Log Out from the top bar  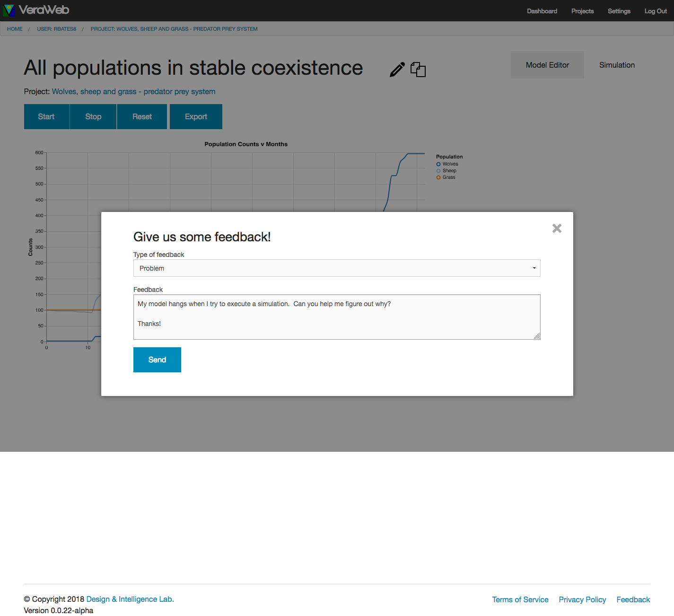point(656,11)
